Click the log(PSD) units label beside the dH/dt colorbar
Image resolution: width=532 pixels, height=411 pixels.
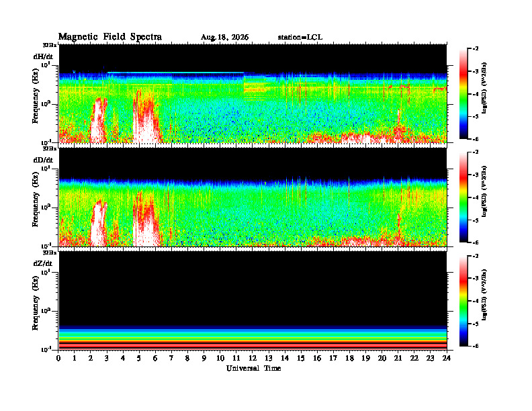pos(484,88)
